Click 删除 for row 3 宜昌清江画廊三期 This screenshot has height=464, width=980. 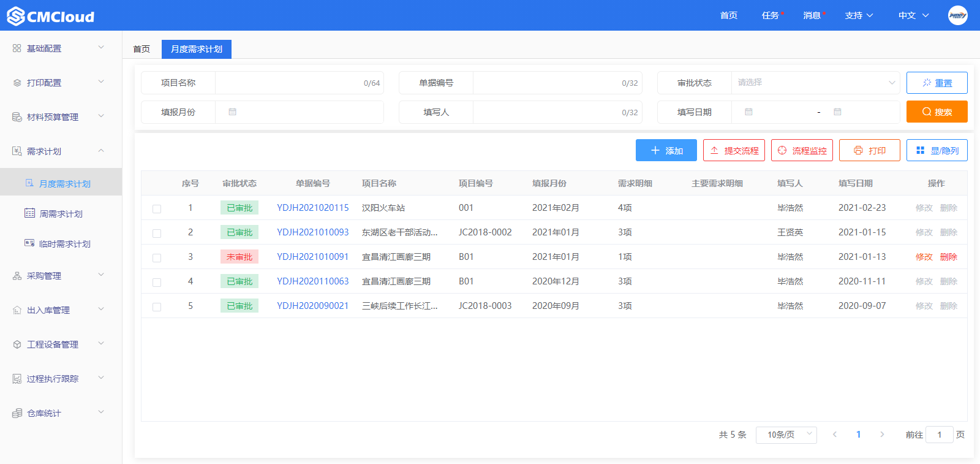[949, 257]
